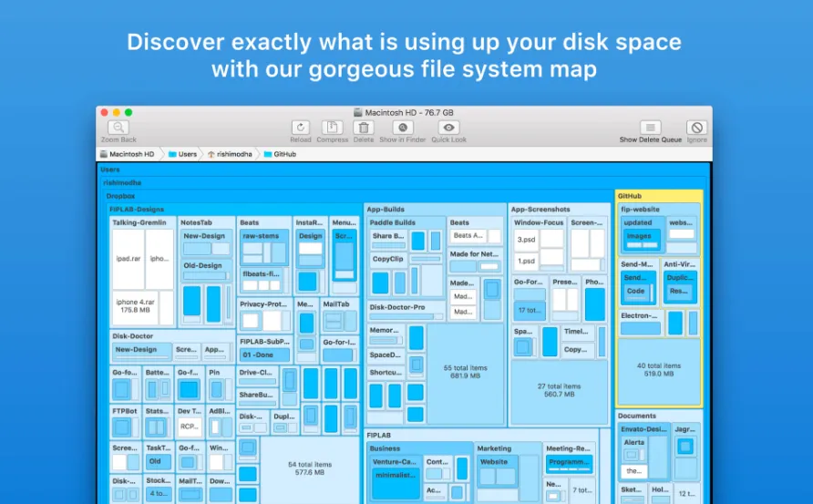Select the CopyClip folder
This screenshot has height=504, width=813.
388,259
